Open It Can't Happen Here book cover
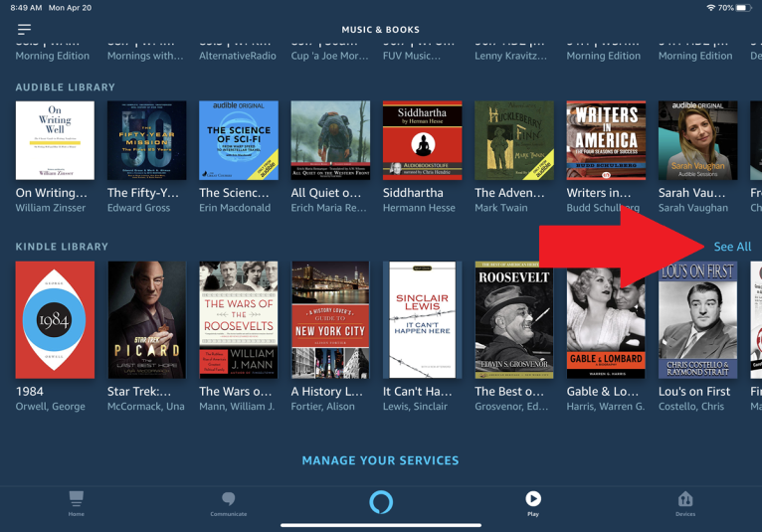 [423, 320]
